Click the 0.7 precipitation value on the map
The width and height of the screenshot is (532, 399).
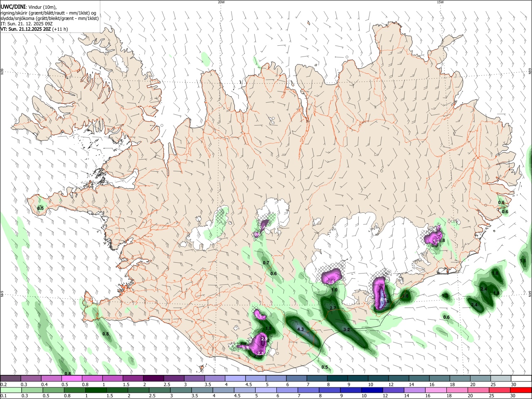[266, 263]
